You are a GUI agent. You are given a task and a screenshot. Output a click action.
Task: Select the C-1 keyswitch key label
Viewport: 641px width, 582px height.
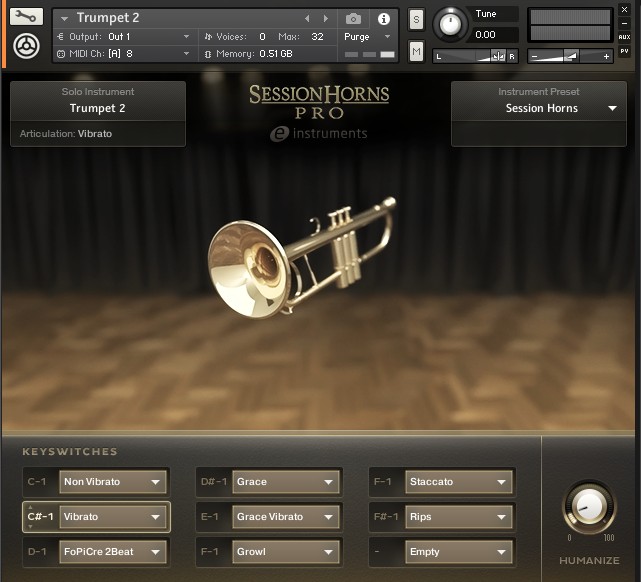click(37, 482)
